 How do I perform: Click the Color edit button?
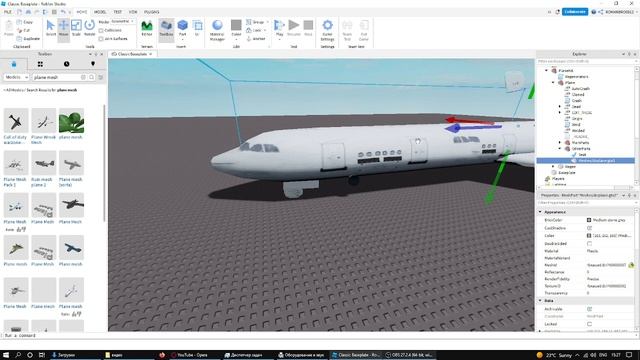pos(236,28)
